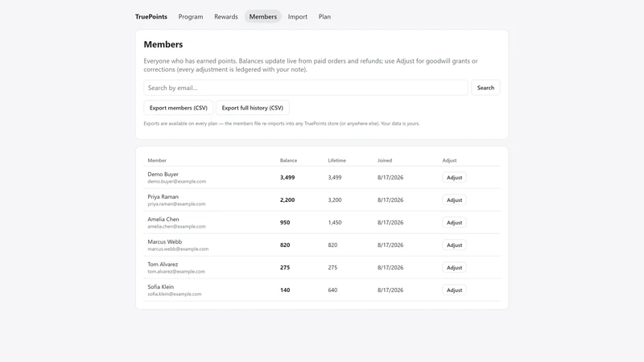Click Sofia Klein's balance 140
The image size is (644, 362).
point(285,290)
